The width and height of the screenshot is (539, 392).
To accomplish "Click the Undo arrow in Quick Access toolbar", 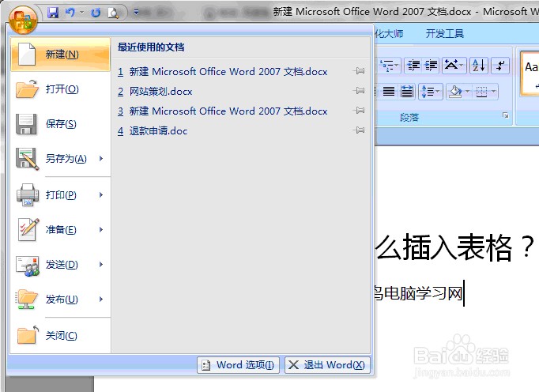I will pos(70,13).
